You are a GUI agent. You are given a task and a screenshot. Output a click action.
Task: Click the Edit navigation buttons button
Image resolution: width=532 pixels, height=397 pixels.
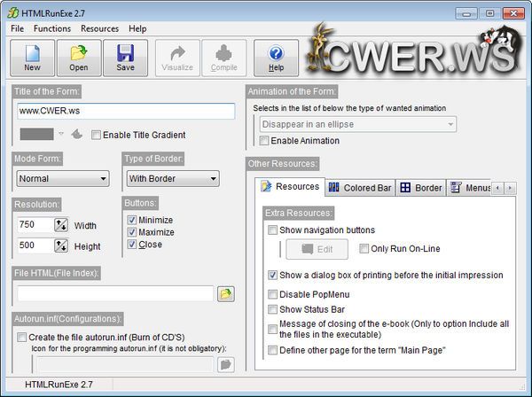click(317, 249)
